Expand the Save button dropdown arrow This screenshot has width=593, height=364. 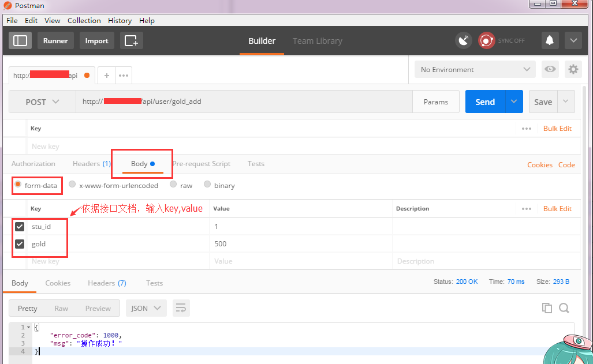(x=566, y=102)
